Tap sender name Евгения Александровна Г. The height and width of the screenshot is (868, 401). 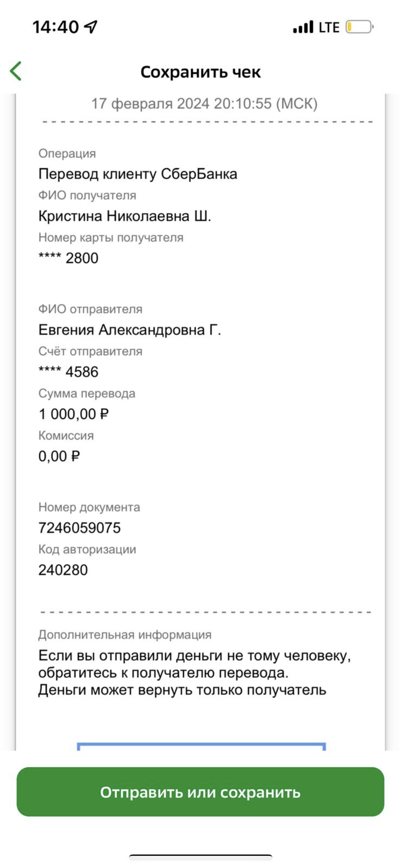(130, 330)
